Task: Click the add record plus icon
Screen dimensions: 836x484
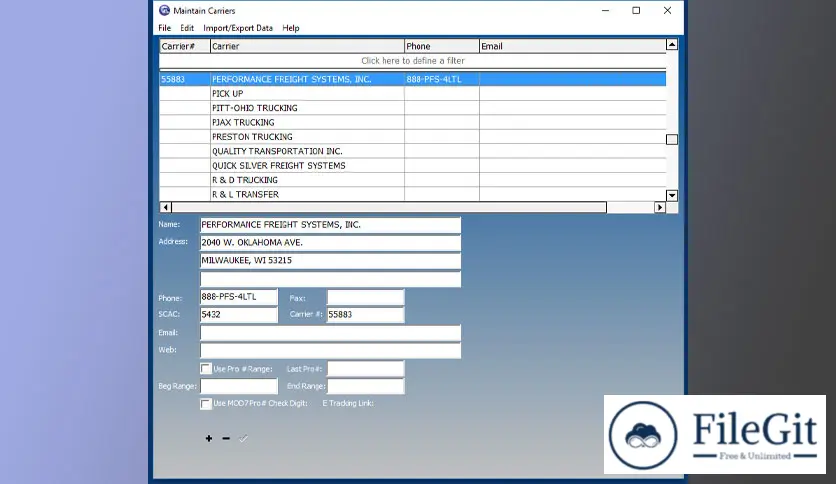Action: pyautogui.click(x=209, y=438)
